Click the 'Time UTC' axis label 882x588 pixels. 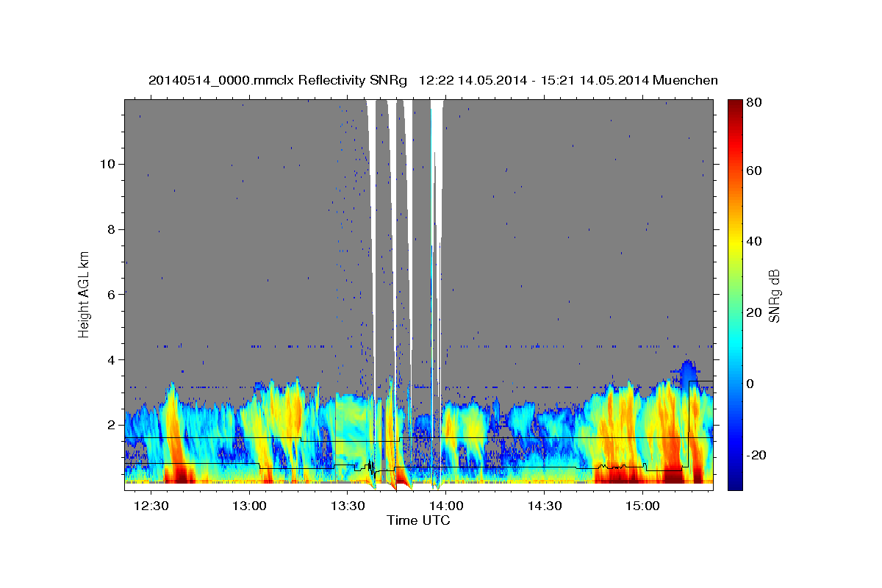click(x=418, y=520)
